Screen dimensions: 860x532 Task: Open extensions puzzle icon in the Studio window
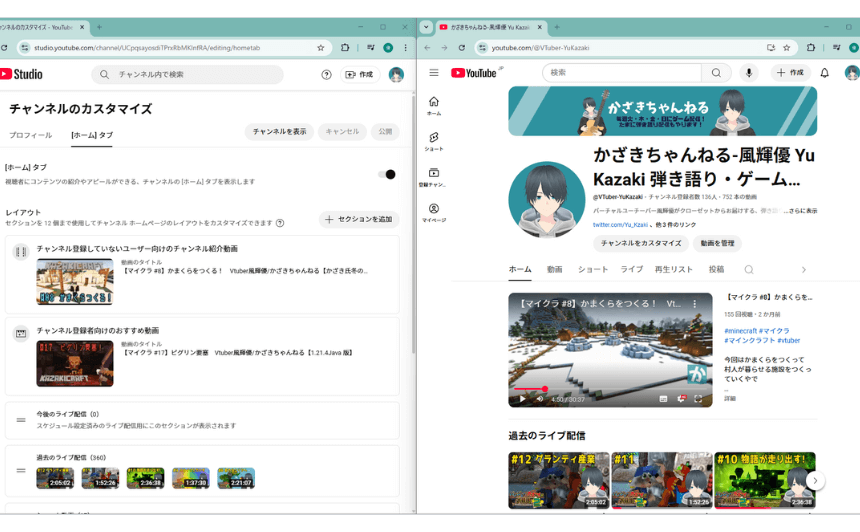tap(345, 48)
